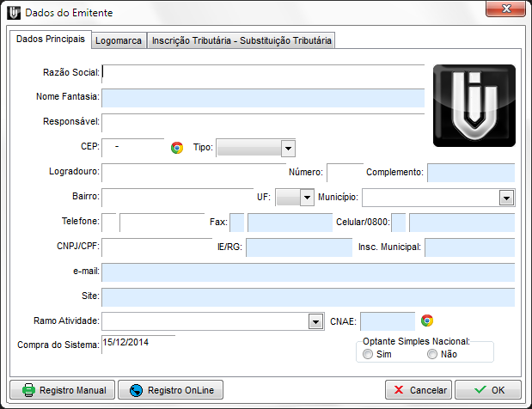Click the Chrome icon beside CNAE field
This screenshot has height=409, width=532.
427,320
